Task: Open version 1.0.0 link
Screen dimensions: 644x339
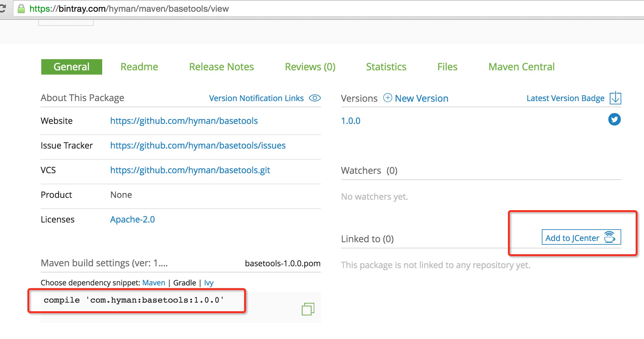Action: (351, 121)
